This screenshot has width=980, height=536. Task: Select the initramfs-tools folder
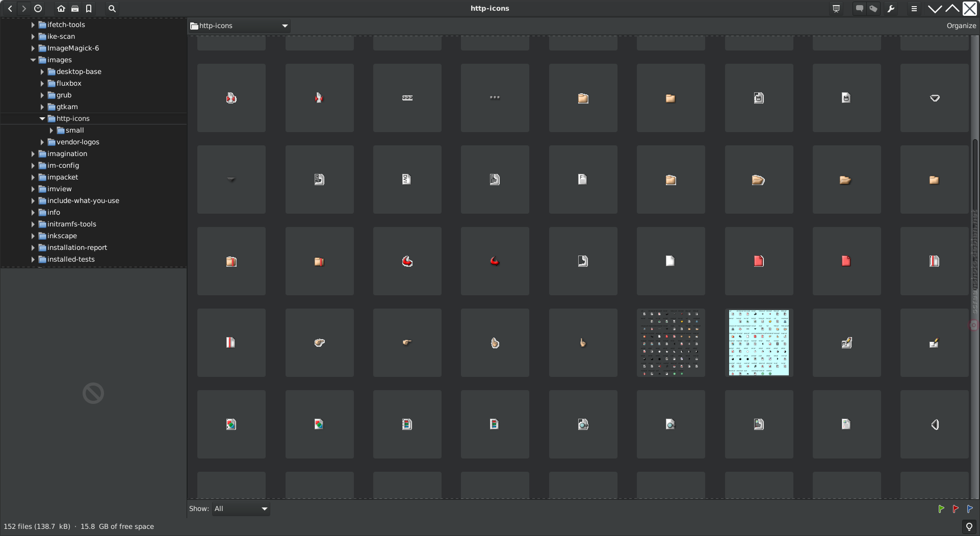click(71, 224)
